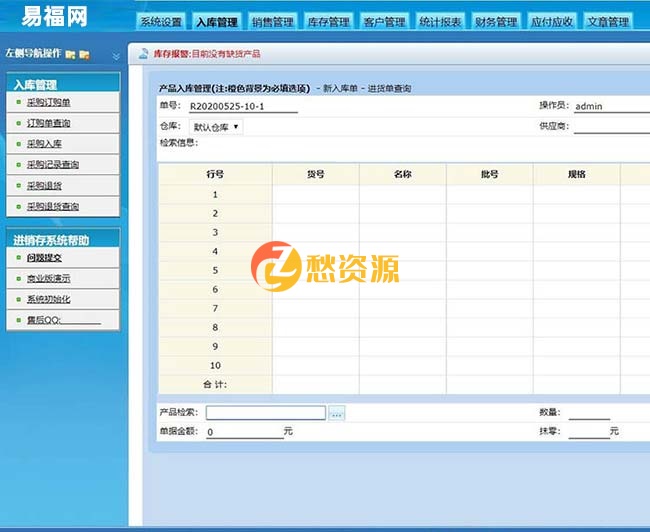Open the 销售管理 tab

tap(272, 22)
